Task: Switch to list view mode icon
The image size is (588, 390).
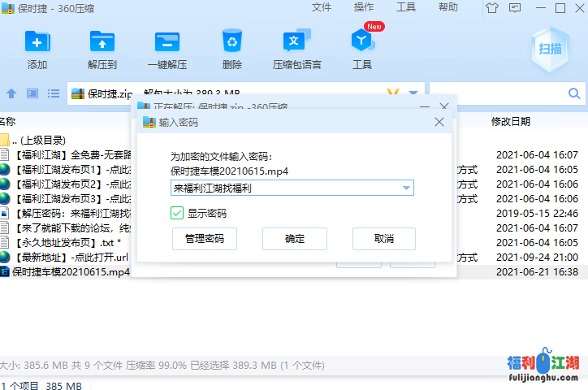Action: pyautogui.click(x=54, y=93)
